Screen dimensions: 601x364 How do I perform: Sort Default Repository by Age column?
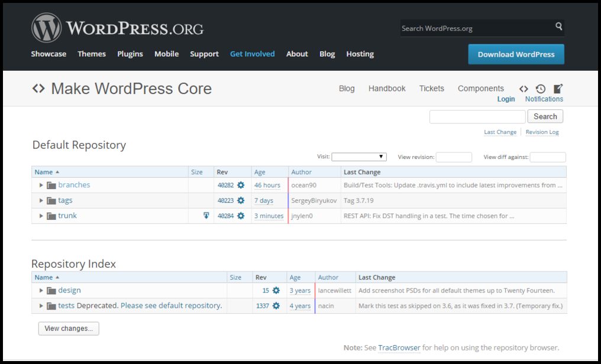pos(260,172)
